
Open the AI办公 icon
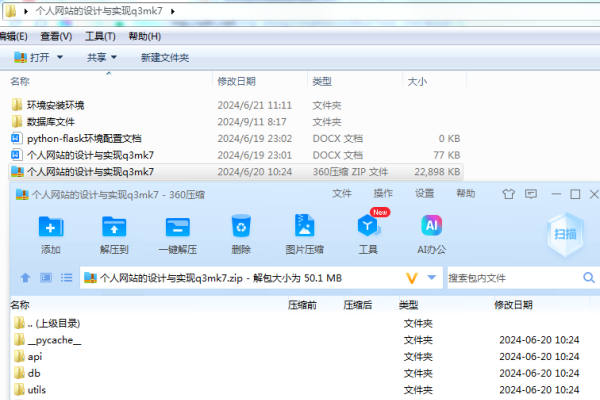pos(432,225)
